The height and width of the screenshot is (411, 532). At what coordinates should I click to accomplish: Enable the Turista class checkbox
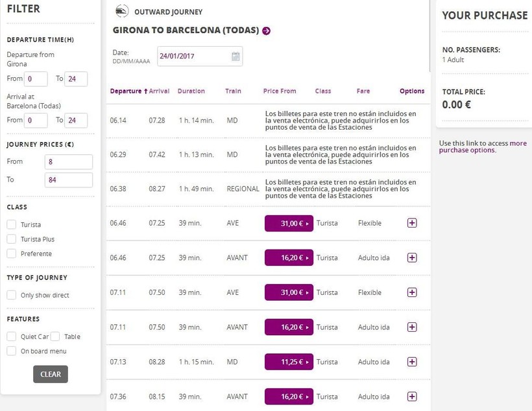coord(12,224)
